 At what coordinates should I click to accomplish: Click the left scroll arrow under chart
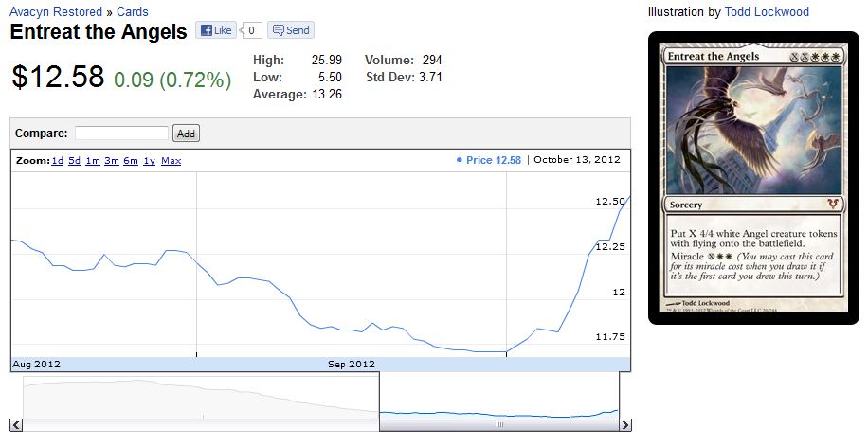(x=16, y=425)
